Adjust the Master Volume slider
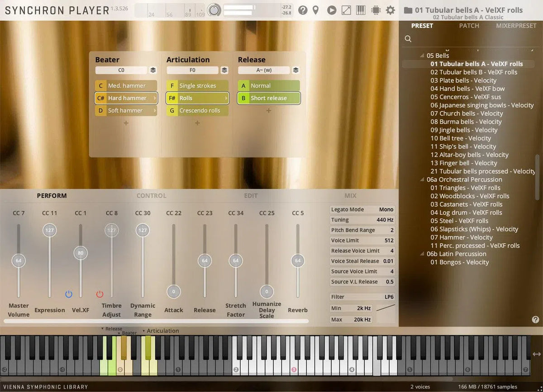Viewport: 543px width, 392px height. click(x=19, y=261)
